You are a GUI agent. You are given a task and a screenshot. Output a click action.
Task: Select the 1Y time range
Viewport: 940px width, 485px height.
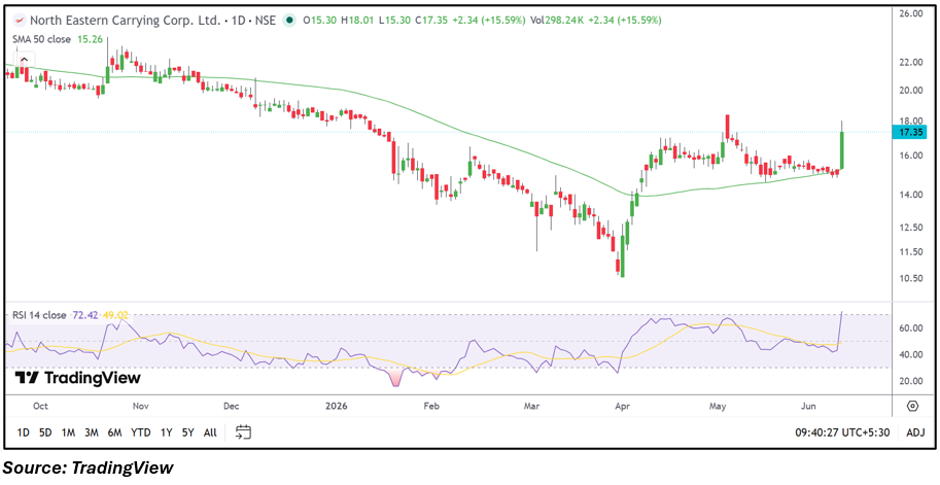(166, 432)
